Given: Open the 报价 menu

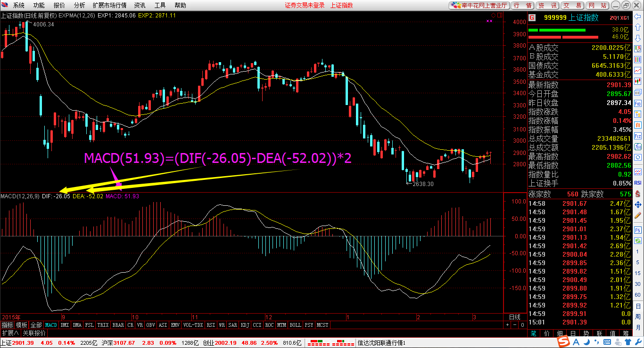Looking at the screenshot, I should pyautogui.click(x=59, y=5).
